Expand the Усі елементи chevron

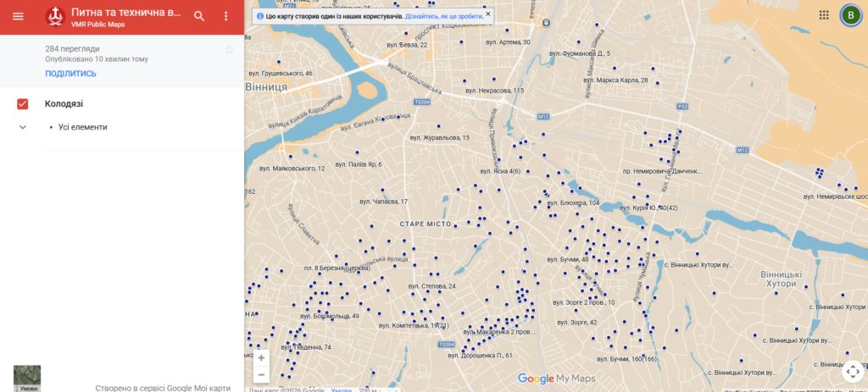coord(23,127)
